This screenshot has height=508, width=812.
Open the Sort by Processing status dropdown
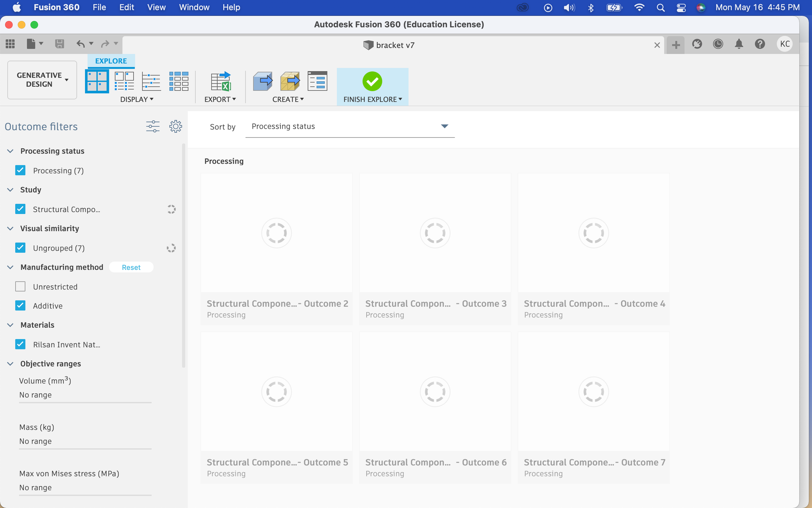(x=349, y=126)
